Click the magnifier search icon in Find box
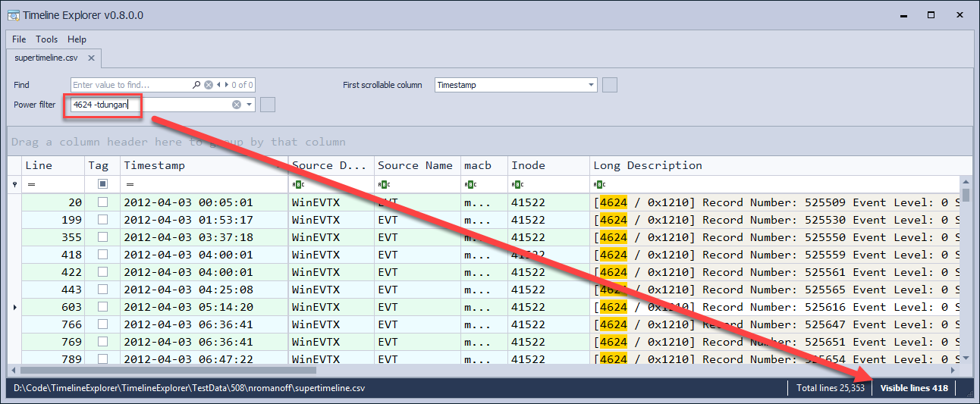 click(196, 85)
